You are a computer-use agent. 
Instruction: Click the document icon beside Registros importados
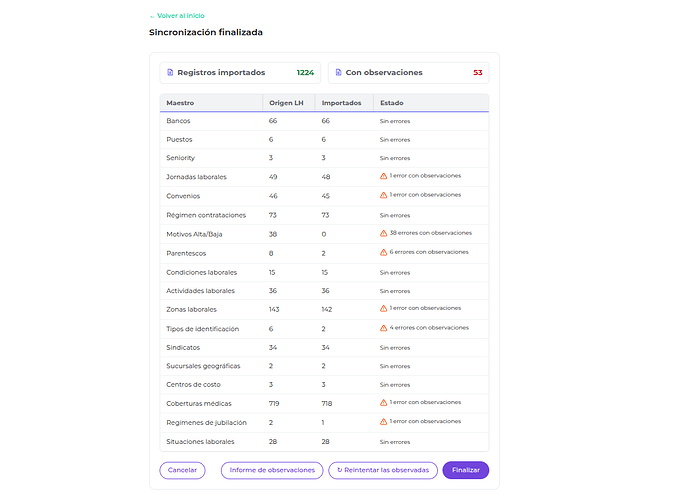point(170,72)
